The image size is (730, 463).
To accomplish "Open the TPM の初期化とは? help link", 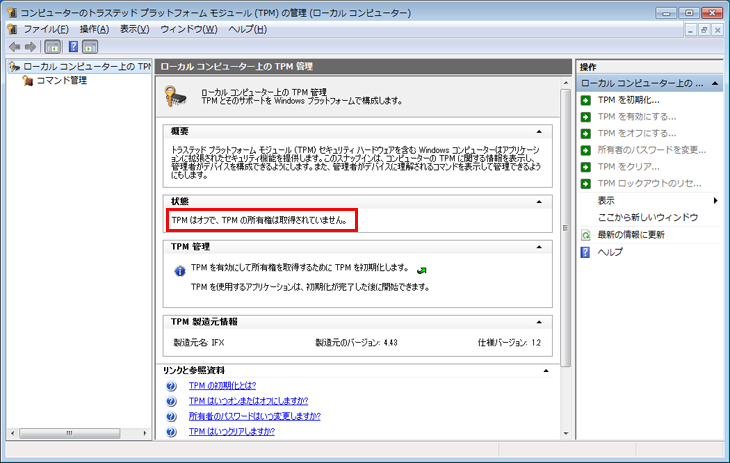I will (222, 386).
